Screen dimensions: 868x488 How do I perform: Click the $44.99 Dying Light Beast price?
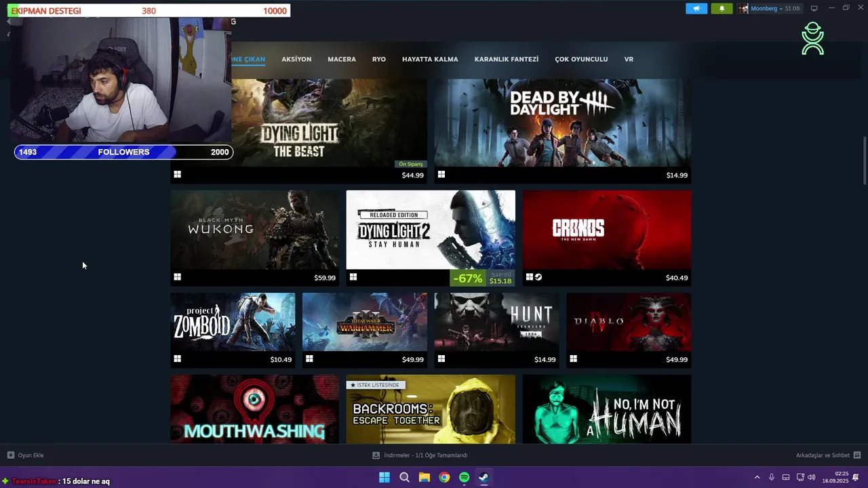tap(412, 176)
